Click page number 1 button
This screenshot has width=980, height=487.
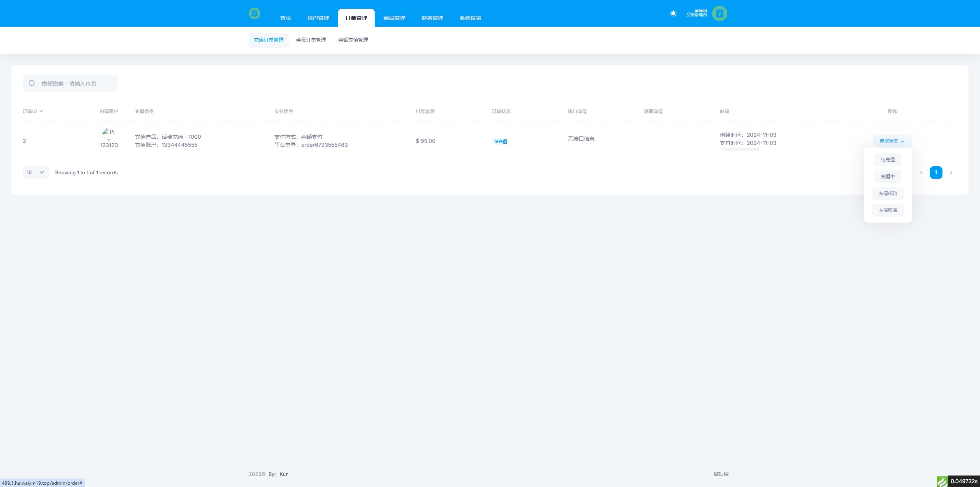point(936,173)
